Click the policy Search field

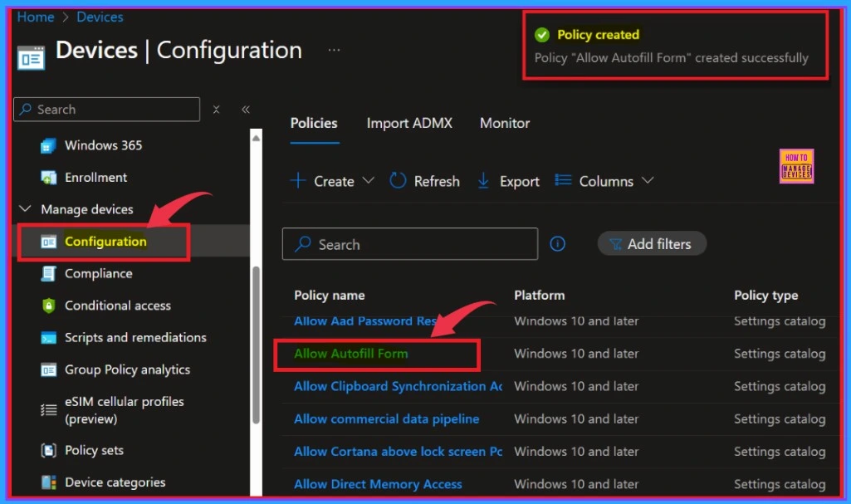(x=410, y=244)
